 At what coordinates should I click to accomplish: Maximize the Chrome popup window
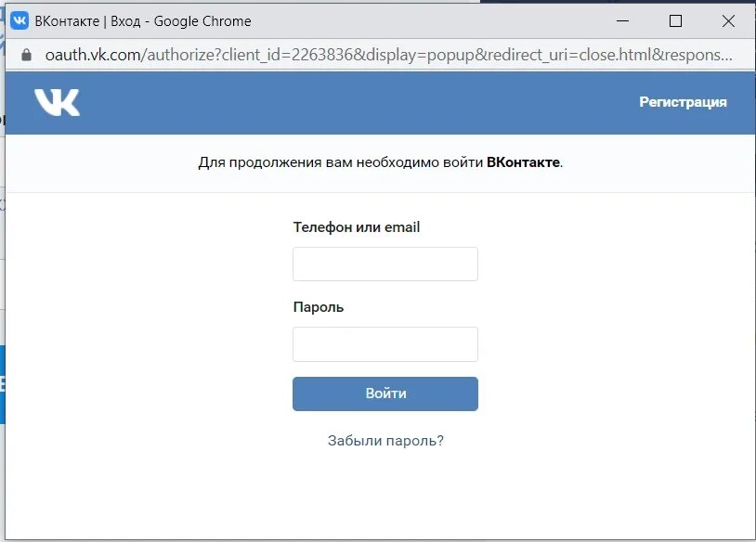point(675,20)
